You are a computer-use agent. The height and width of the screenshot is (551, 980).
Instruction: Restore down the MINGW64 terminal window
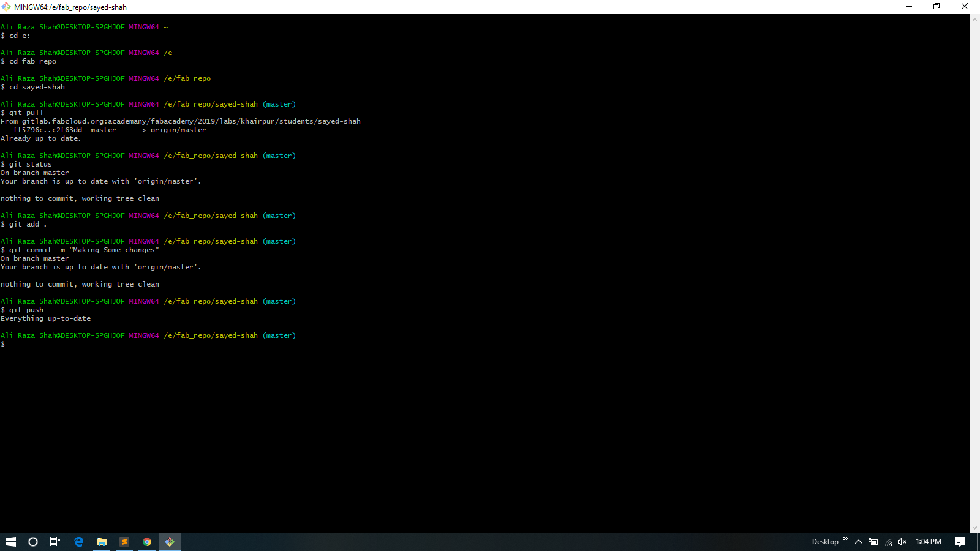(937, 7)
